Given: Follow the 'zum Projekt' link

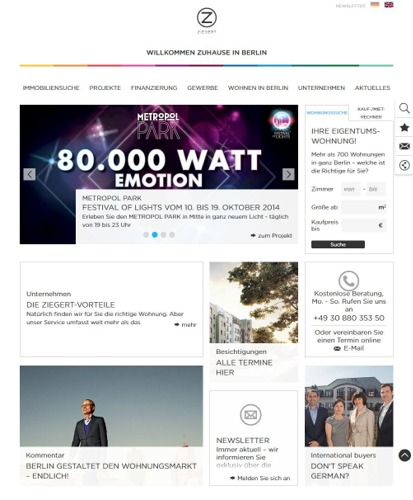Looking at the screenshot, I should point(271,235).
